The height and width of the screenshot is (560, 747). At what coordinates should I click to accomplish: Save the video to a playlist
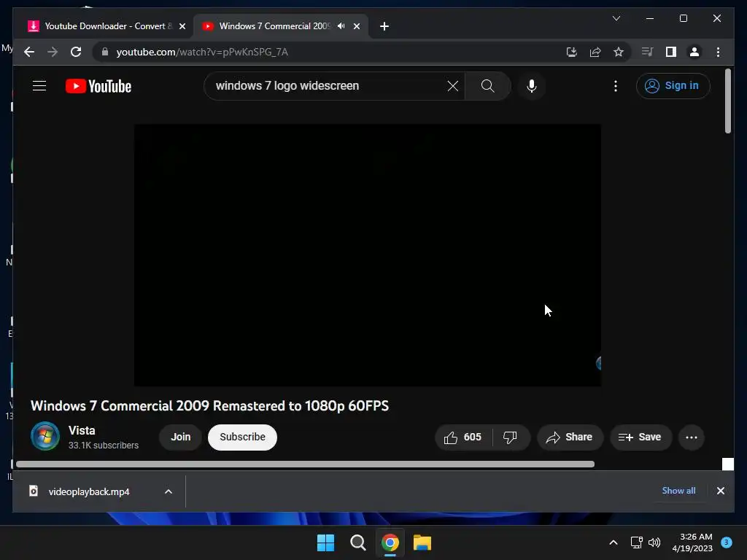tap(640, 437)
